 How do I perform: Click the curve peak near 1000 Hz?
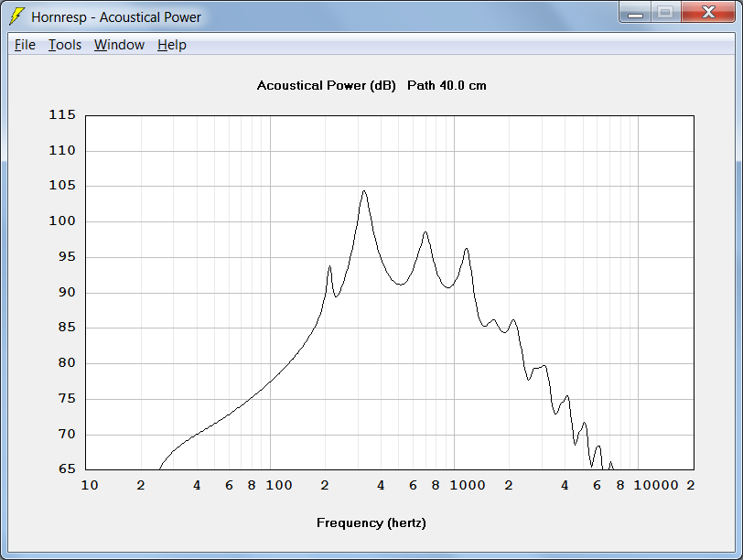tap(467, 249)
